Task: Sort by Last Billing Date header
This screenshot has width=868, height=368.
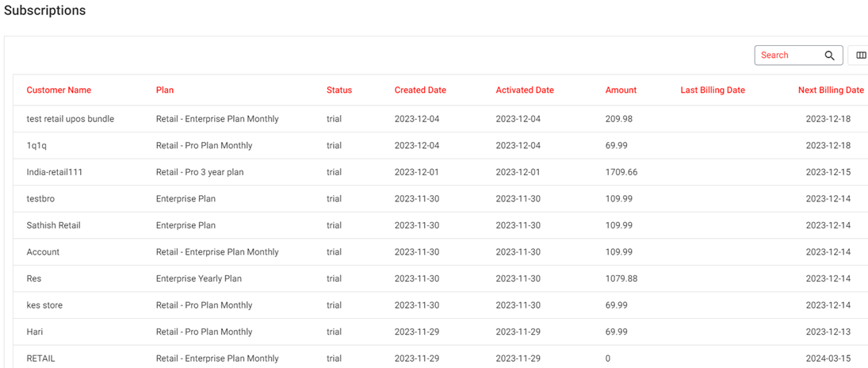Action: 713,90
